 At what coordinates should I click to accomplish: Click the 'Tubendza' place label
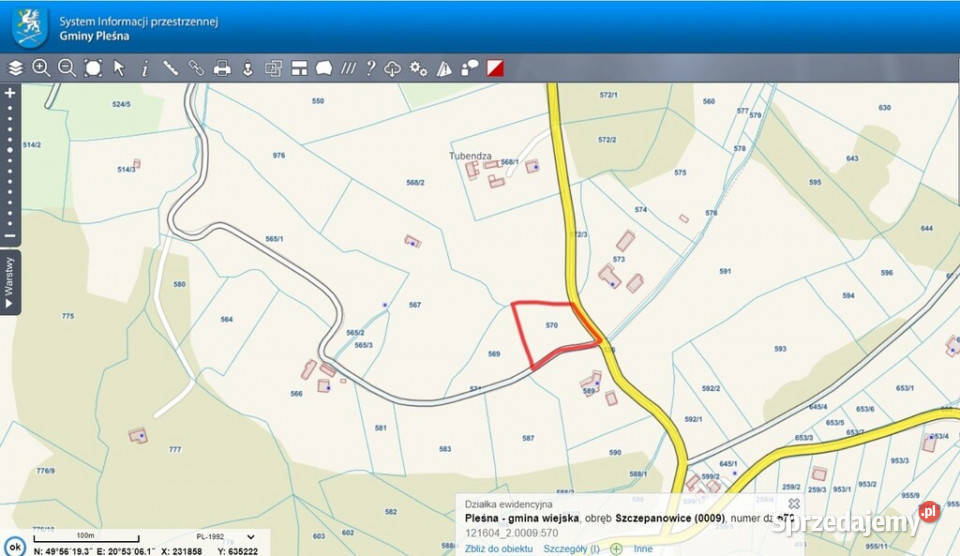tap(470, 156)
